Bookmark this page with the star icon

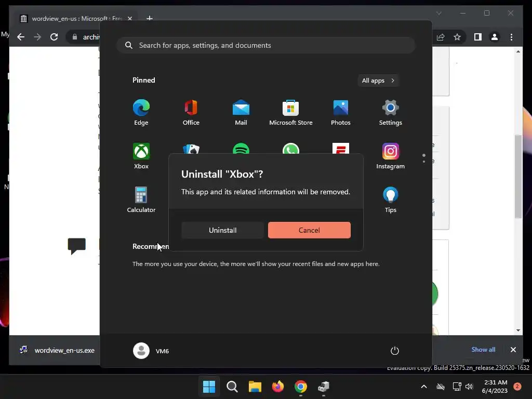[x=457, y=37]
